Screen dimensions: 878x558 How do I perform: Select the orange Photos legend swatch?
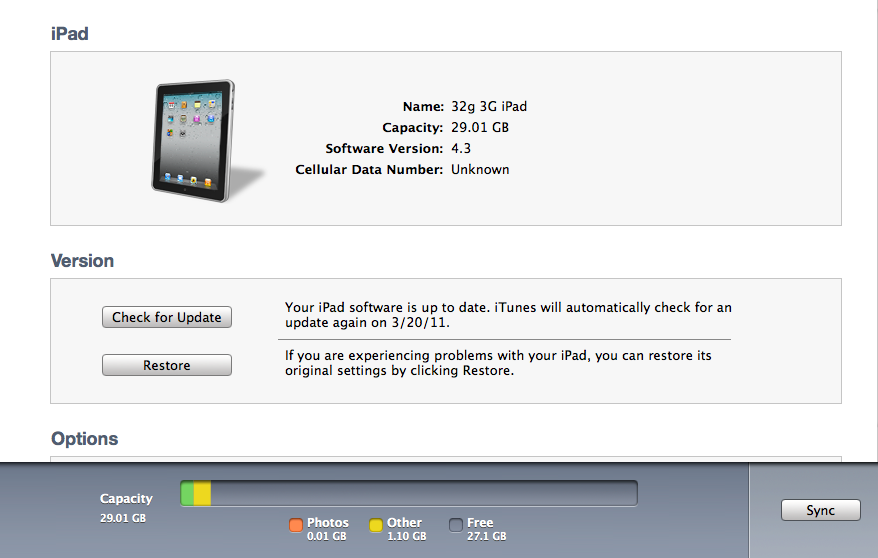[x=296, y=525]
